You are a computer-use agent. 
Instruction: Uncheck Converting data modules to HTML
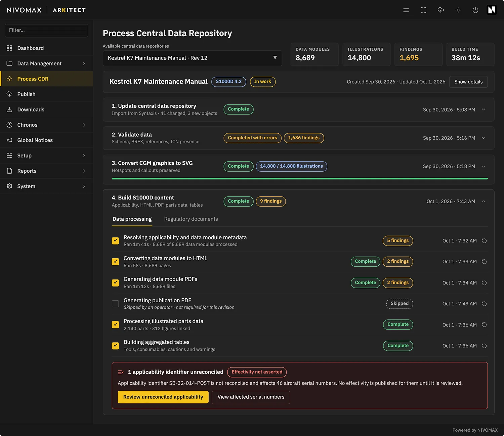(115, 262)
